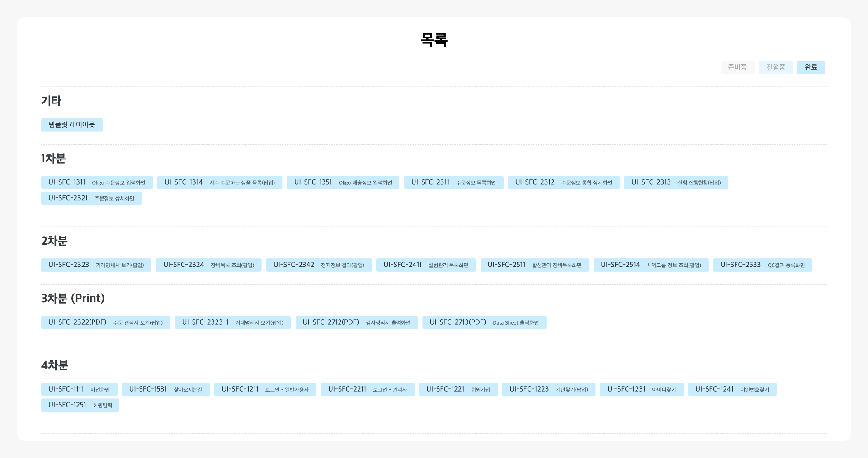Open UI-SFC-2322(PDF) 주문 견적서 보기
The height and width of the screenshot is (458, 868).
(105, 322)
